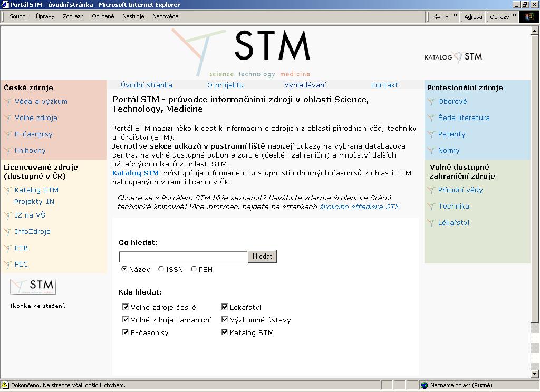Go to the Úvodní stránka tab

(x=147, y=85)
